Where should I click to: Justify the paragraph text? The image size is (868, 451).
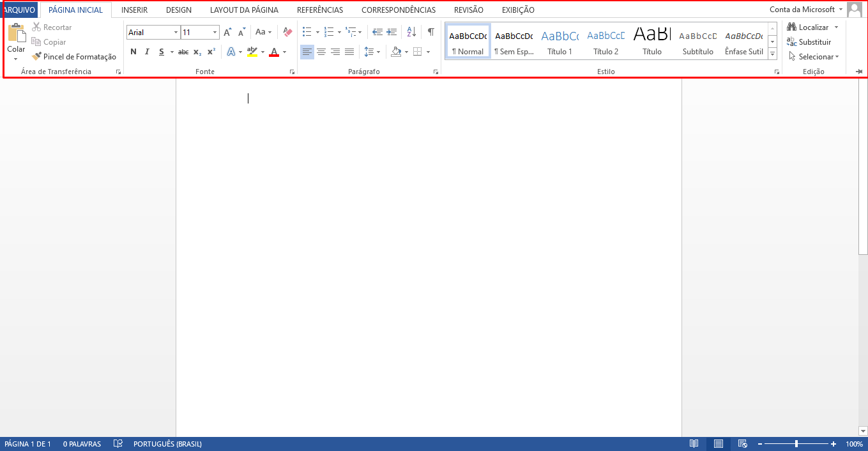point(349,52)
